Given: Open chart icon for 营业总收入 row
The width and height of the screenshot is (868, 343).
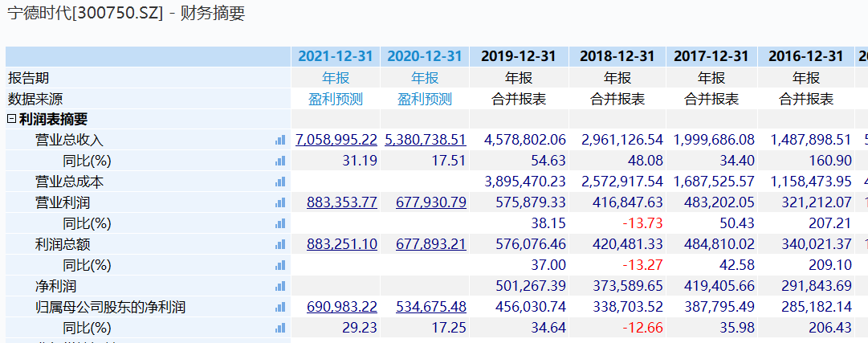Looking at the screenshot, I should point(280,141).
